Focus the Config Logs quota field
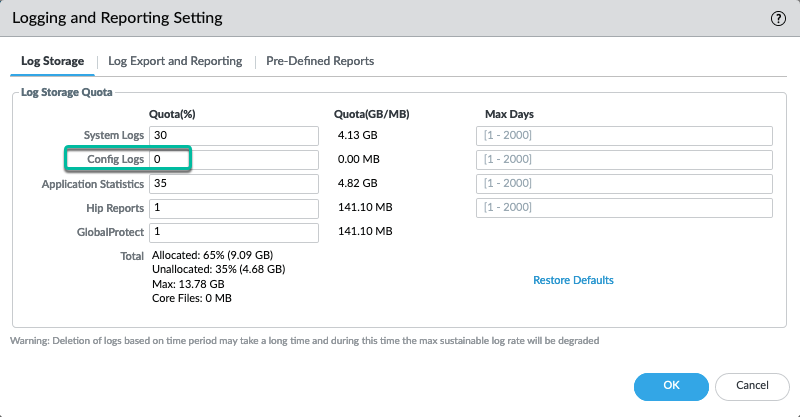Screen dimensions: 800x417 (233, 160)
